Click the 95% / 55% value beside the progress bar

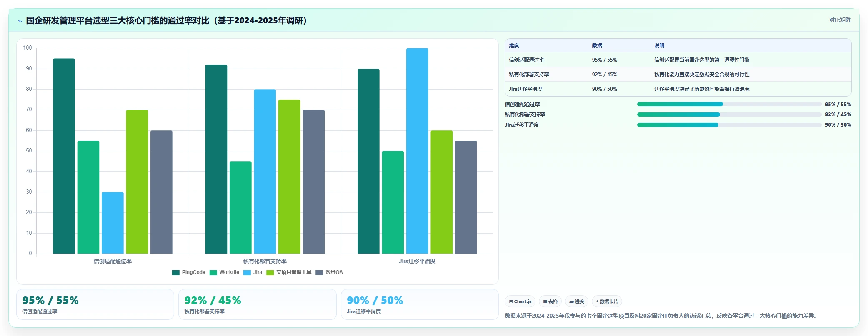(x=838, y=105)
